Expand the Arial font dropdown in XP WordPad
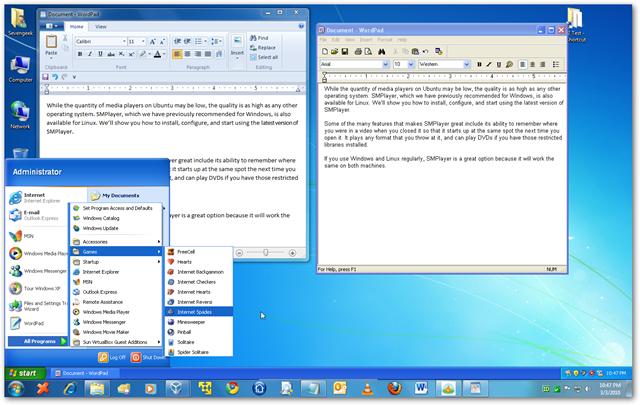 383,64
